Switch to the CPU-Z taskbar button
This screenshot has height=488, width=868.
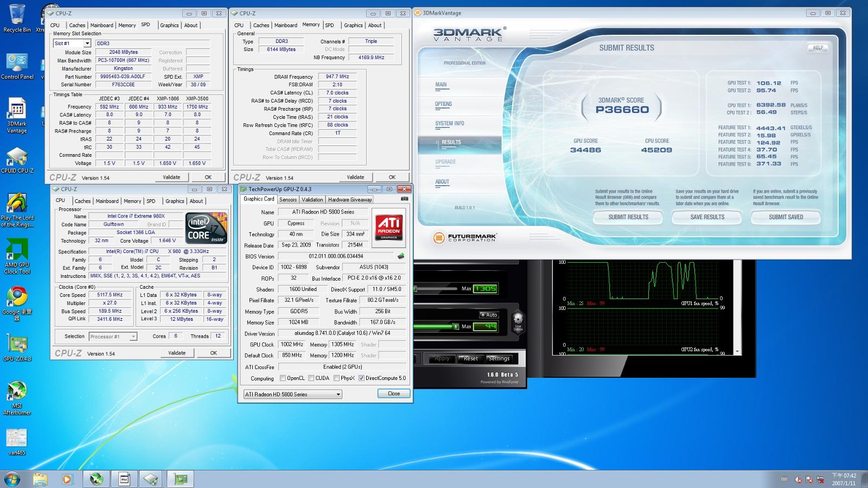[151, 479]
